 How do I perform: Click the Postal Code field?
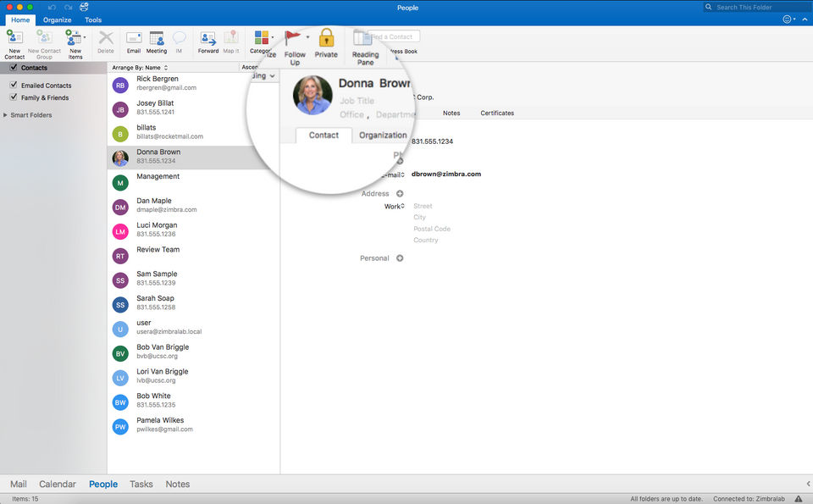tap(432, 229)
